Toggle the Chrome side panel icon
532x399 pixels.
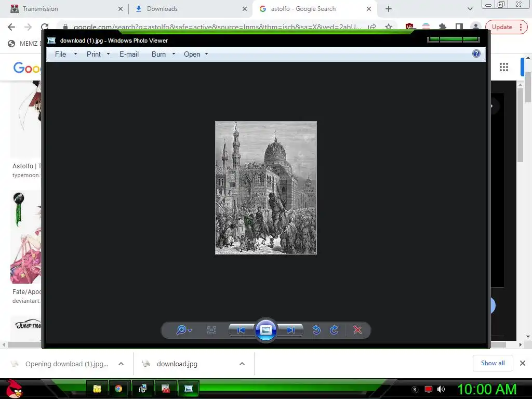[459, 27]
